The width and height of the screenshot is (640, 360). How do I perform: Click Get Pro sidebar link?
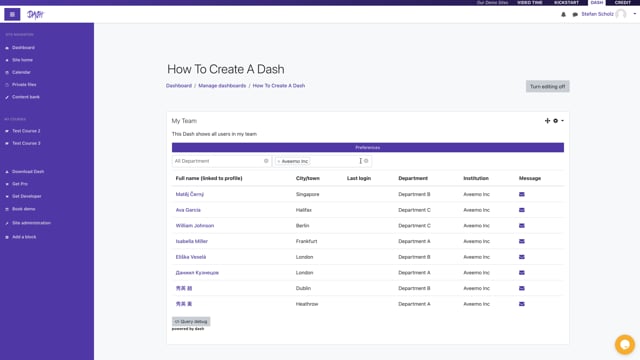[x=20, y=184]
